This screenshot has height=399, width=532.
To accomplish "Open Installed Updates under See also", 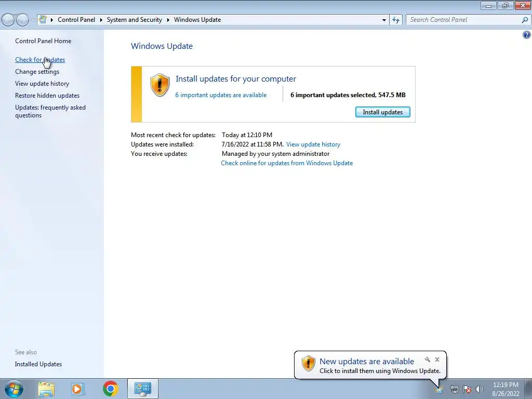I will click(x=38, y=364).
